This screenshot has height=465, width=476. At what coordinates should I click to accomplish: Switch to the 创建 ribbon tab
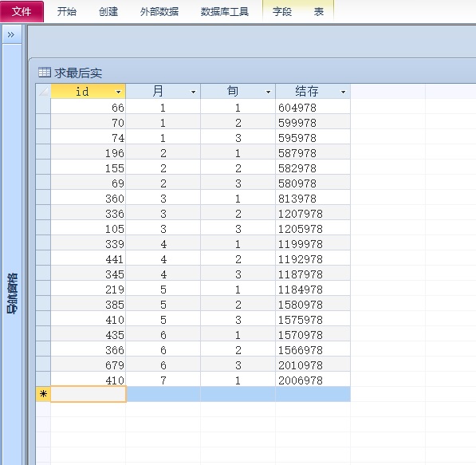(108, 11)
